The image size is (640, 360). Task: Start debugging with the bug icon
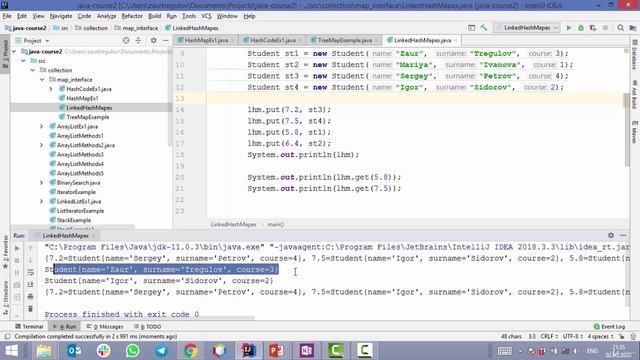click(581, 28)
